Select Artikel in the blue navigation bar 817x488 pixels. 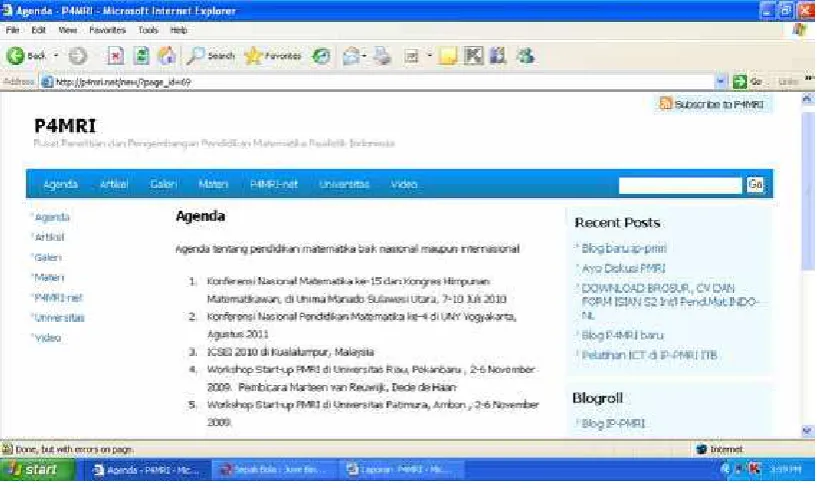click(x=114, y=184)
